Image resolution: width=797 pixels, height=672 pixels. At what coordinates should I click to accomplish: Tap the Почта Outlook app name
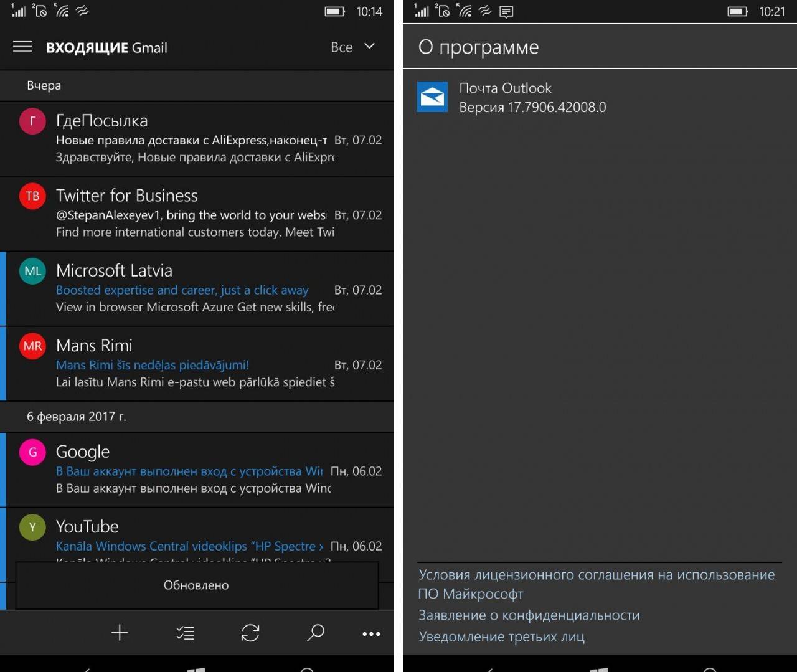click(x=505, y=88)
